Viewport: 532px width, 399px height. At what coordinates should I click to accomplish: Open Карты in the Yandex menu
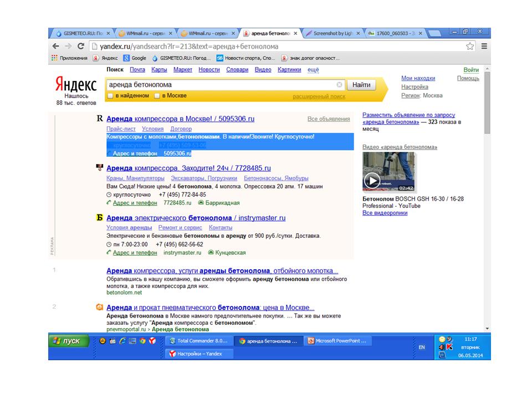[159, 70]
